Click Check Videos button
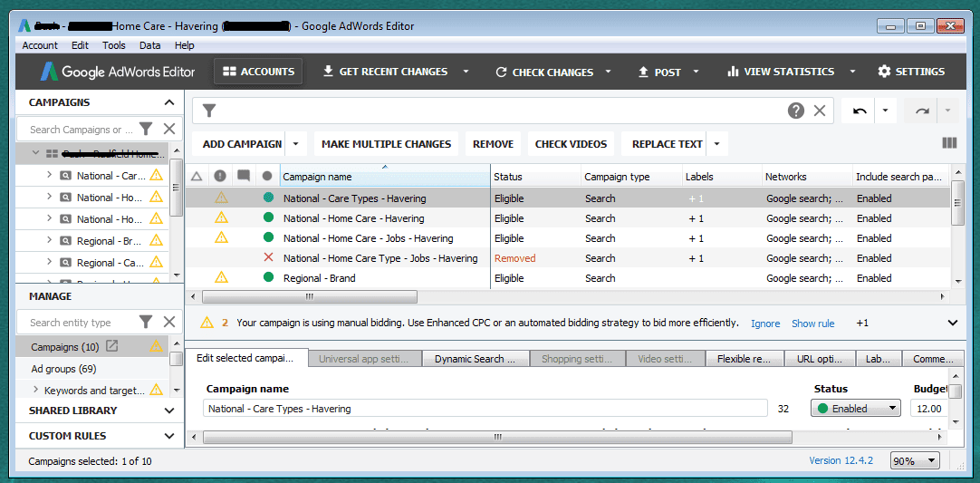Viewport: 980px width, 483px height. [572, 144]
